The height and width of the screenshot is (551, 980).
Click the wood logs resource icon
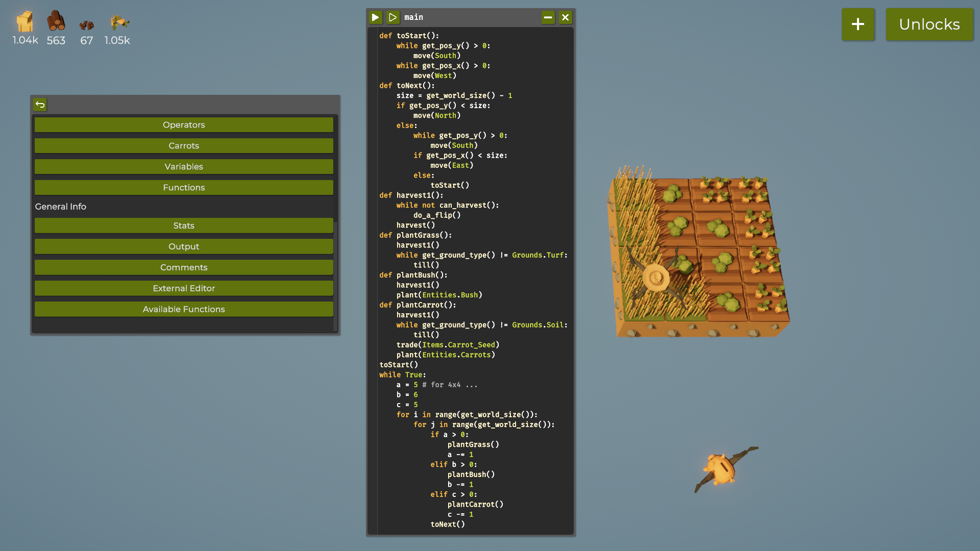56,21
